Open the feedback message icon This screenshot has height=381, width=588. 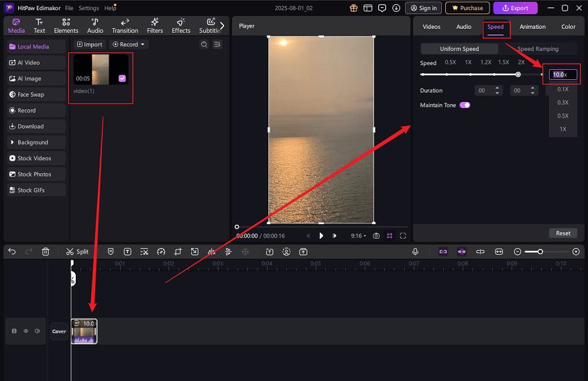click(382, 8)
